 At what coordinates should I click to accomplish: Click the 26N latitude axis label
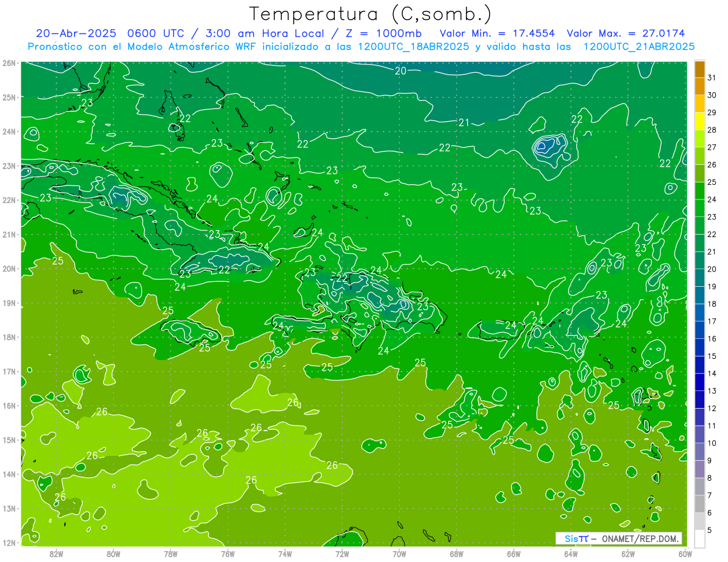(x=9, y=63)
